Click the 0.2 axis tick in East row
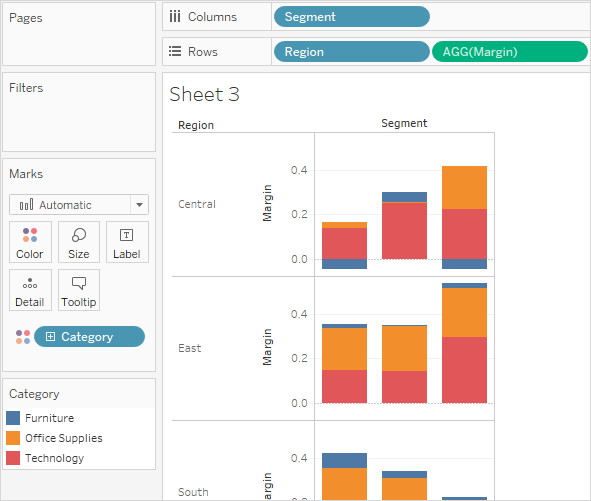 pyautogui.click(x=299, y=359)
